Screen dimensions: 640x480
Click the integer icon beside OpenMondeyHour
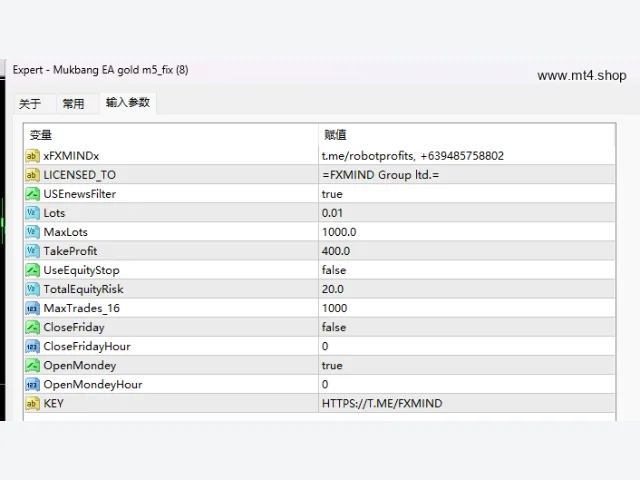tap(32, 384)
